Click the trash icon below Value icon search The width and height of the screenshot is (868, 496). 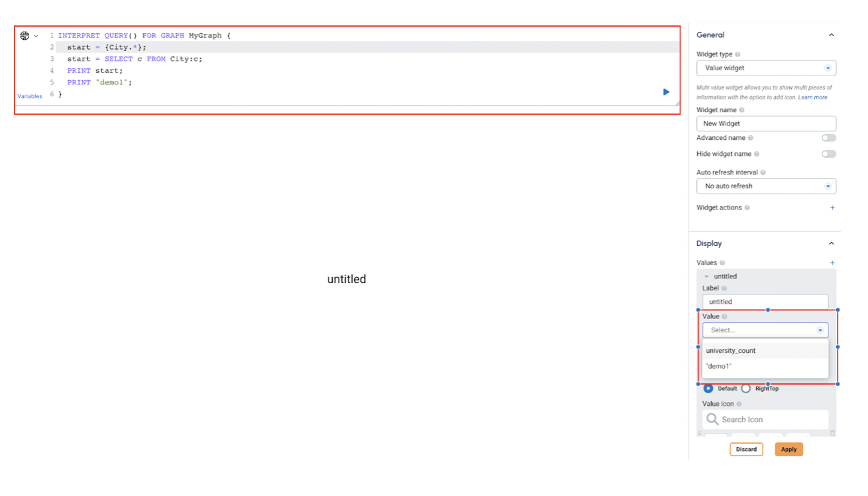click(x=832, y=433)
